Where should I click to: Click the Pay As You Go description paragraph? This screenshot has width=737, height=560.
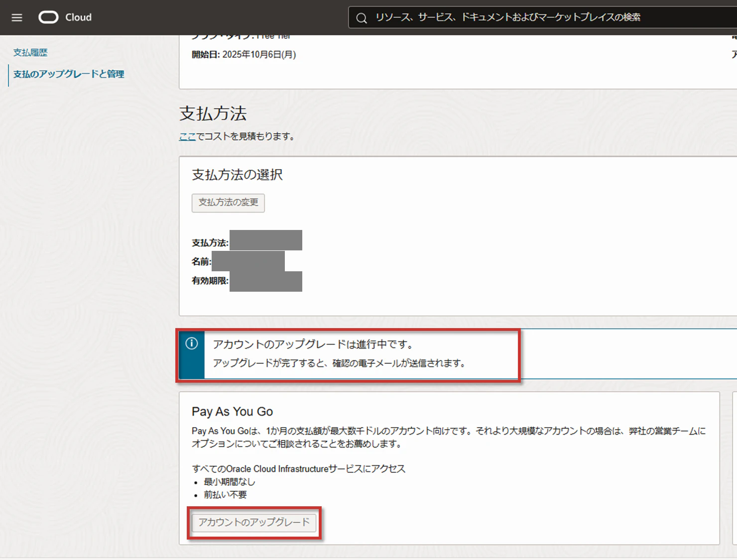449,437
